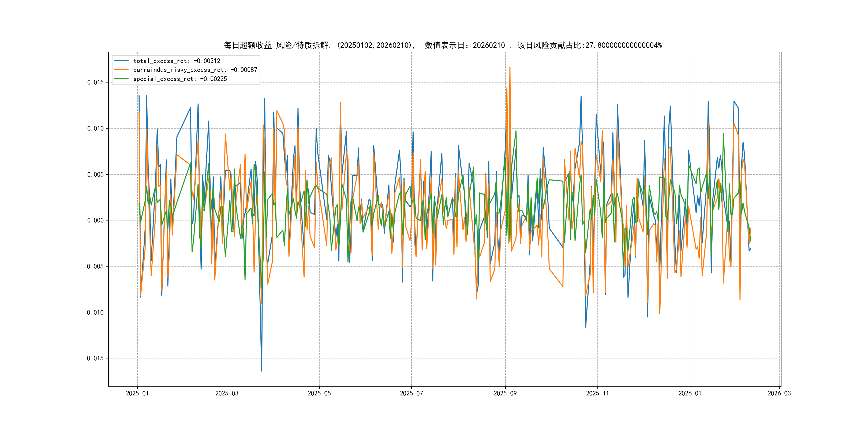The image size is (868, 434).
Task: Click the 0.010 y-axis tick label
Action: click(x=95, y=128)
